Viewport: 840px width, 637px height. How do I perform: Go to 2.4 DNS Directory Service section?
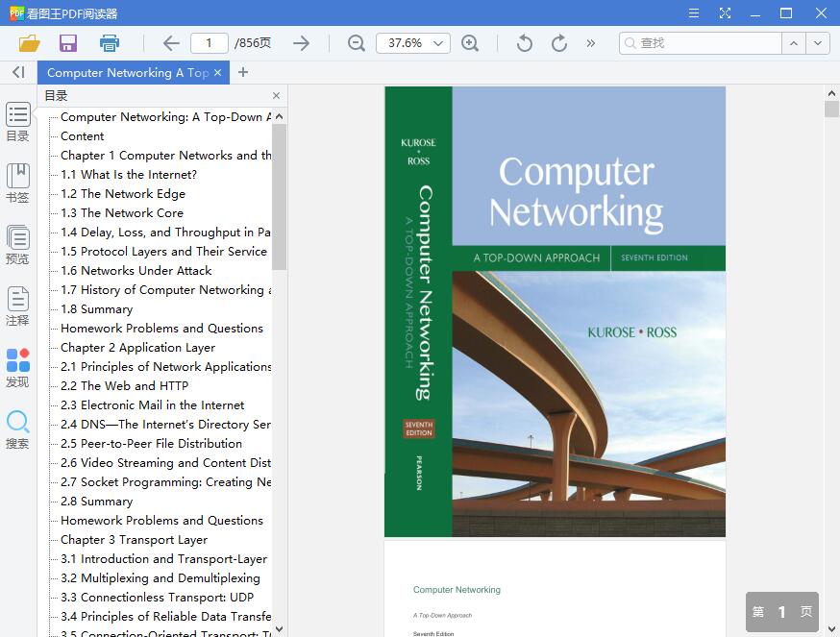(165, 425)
